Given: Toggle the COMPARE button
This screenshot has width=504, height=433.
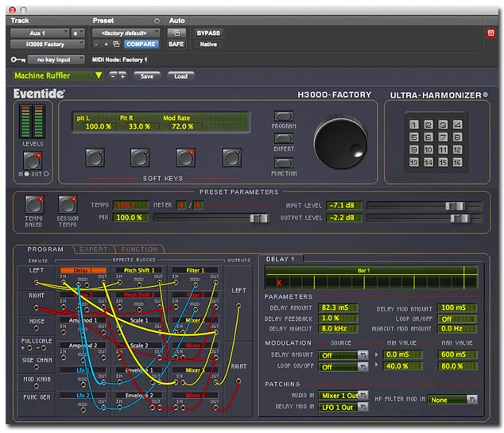Looking at the screenshot, I should [x=141, y=44].
